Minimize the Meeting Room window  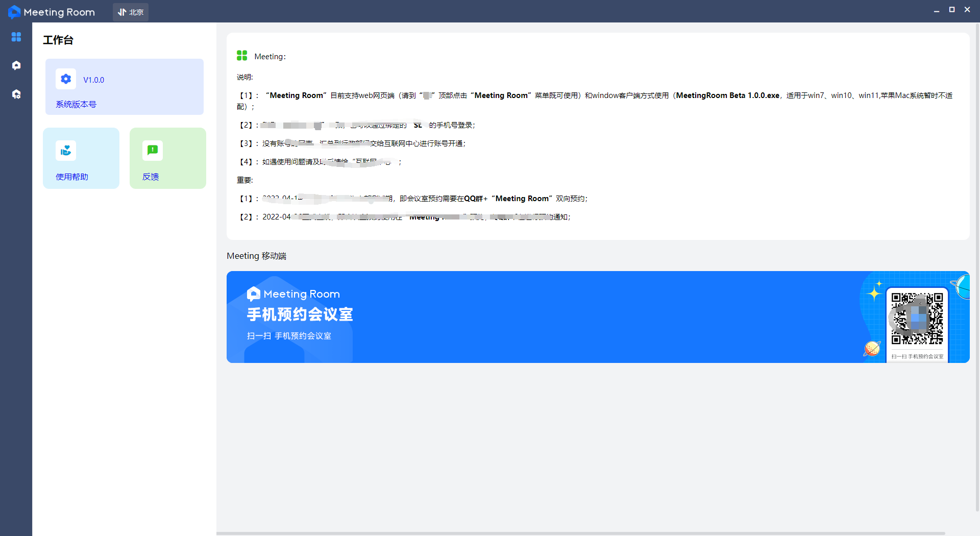coord(937,10)
